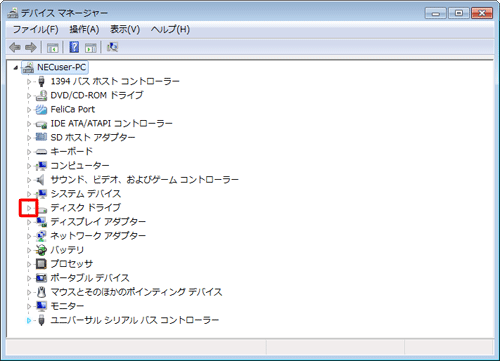The height and width of the screenshot is (361, 500).
Task: Click the sound speaker icon
Action: [41, 180]
